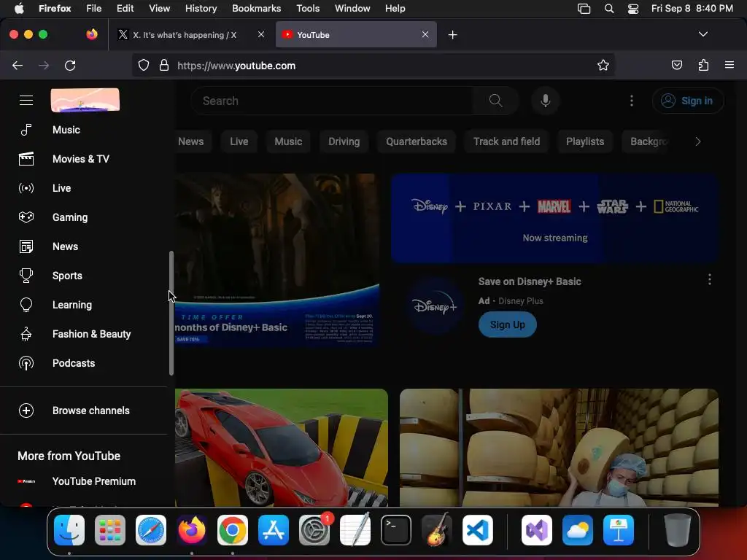Screen dimensions: 747x560
Task: Open the Firefox application menu
Action: click(729, 65)
